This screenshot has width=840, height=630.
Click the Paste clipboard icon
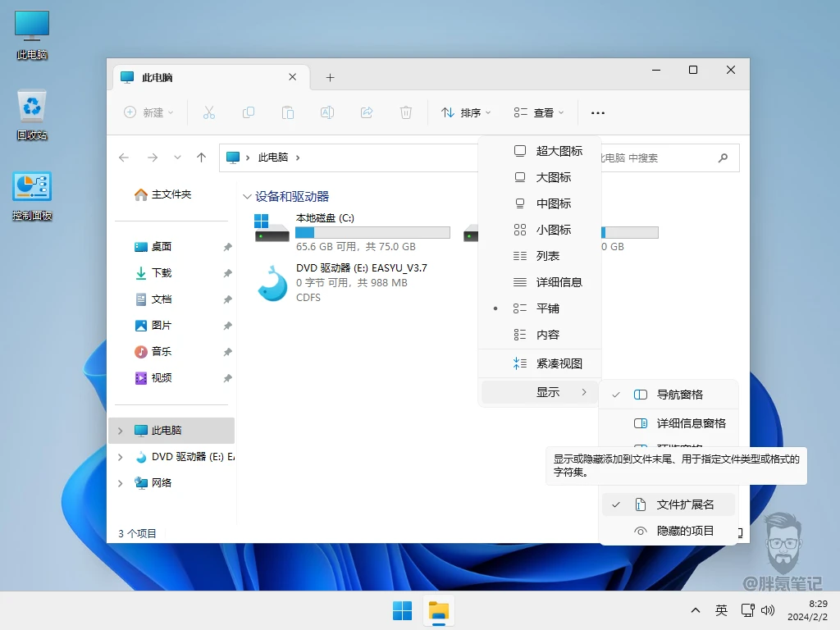point(288,112)
